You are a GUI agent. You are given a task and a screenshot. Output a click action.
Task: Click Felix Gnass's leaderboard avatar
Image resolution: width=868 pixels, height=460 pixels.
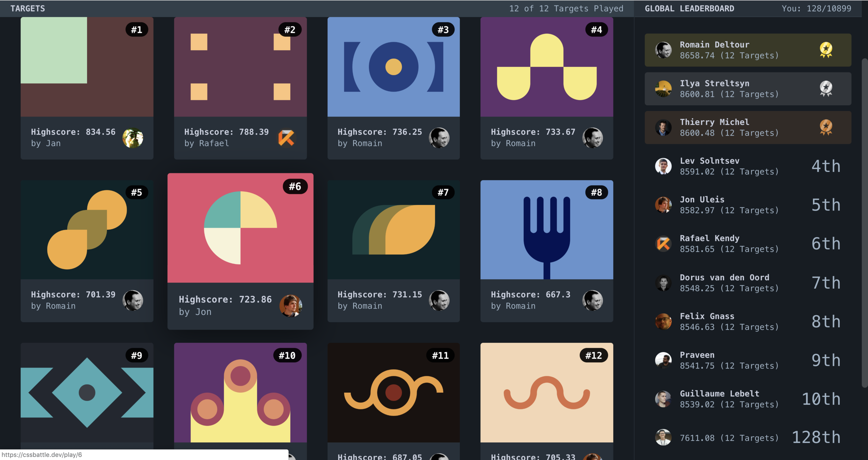coord(663,321)
